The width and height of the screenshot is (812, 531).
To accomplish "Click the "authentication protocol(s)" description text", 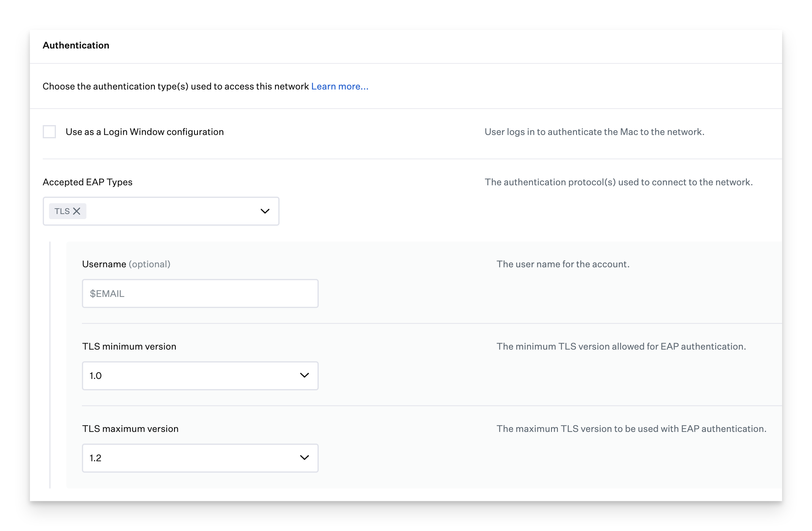I will coord(618,182).
